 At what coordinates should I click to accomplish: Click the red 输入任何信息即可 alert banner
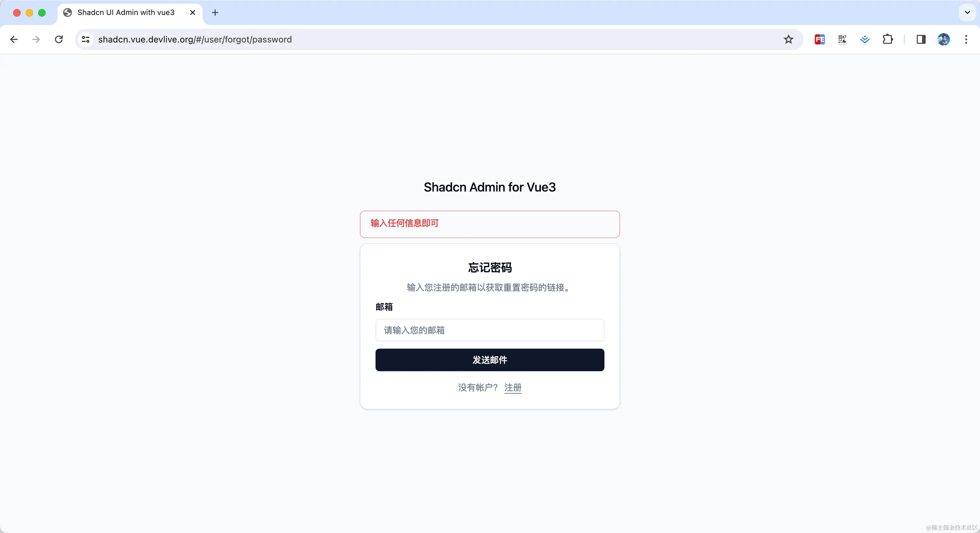[490, 224]
